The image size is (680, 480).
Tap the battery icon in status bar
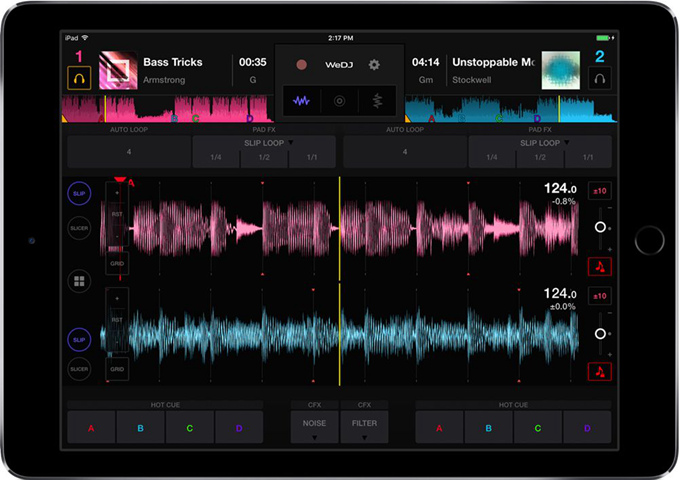coord(604,38)
